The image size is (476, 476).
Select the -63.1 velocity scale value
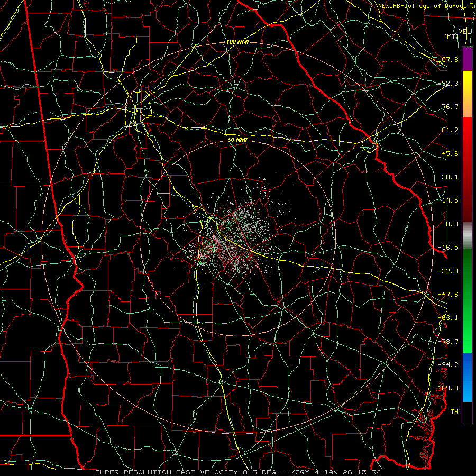click(x=448, y=318)
